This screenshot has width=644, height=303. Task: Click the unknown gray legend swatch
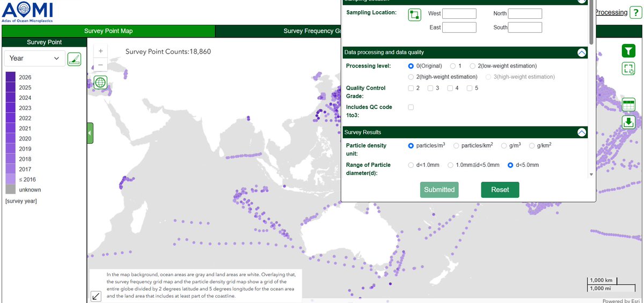(x=11, y=189)
